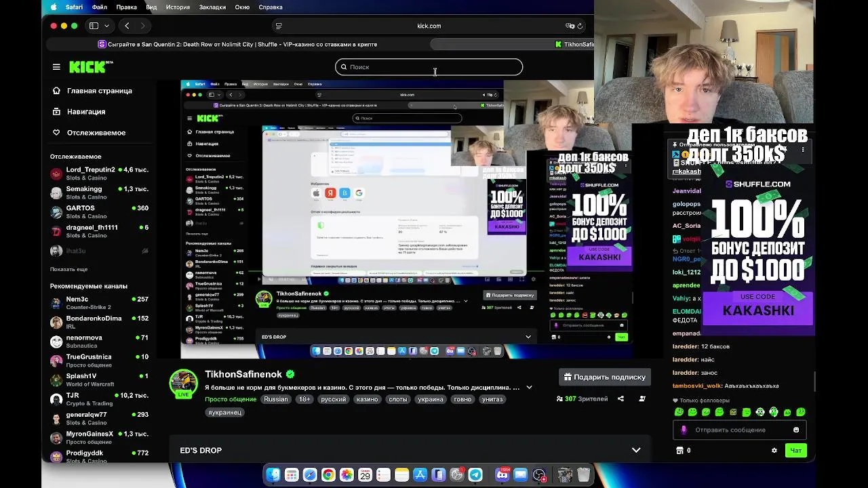Open the История menu
The height and width of the screenshot is (488, 868).
coord(178,7)
